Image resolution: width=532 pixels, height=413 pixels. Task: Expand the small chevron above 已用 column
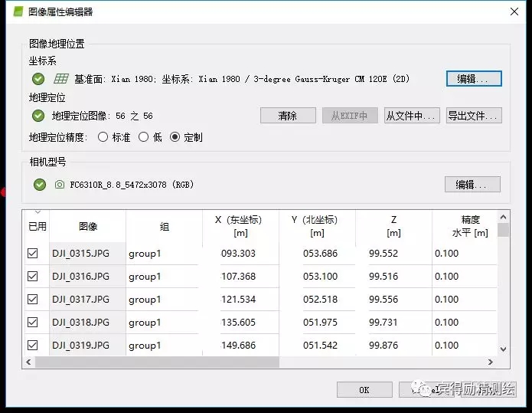click(36, 212)
